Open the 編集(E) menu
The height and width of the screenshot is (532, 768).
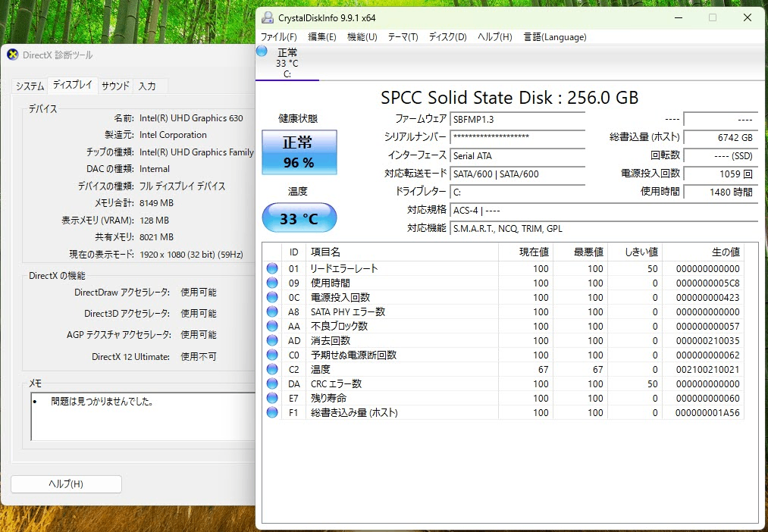point(321,37)
